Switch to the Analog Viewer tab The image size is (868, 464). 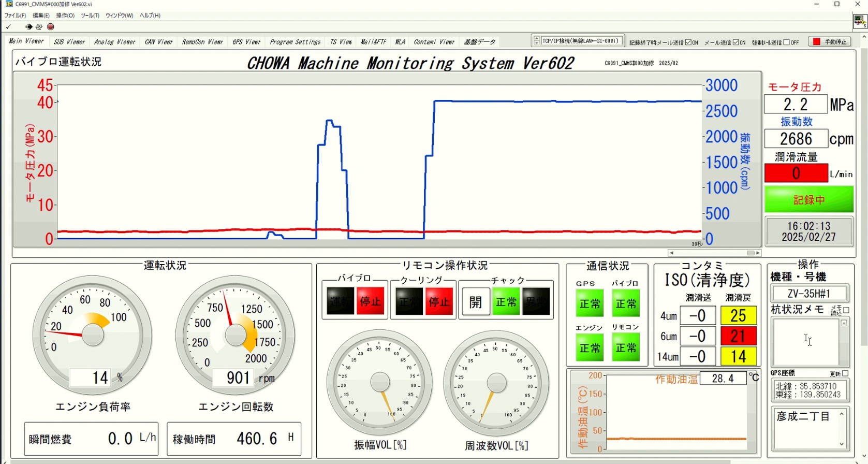(x=114, y=42)
